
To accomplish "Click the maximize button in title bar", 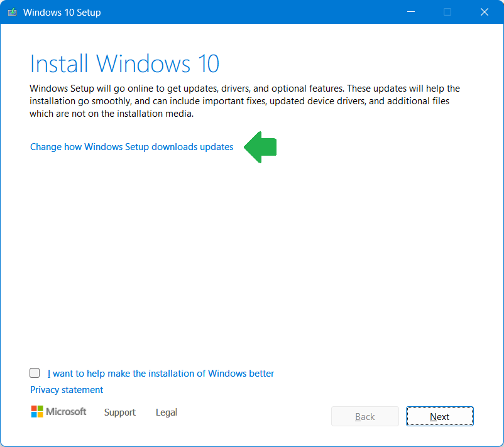I will 447,12.
